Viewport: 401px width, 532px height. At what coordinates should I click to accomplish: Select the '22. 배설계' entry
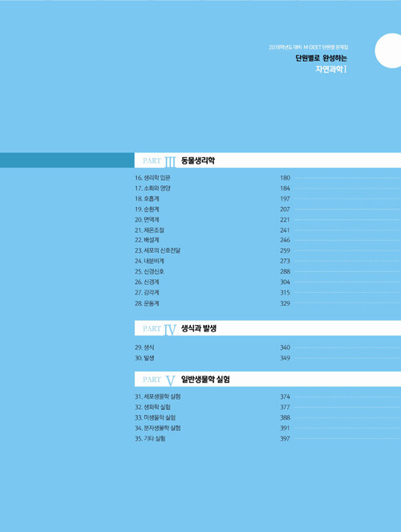[147, 240]
